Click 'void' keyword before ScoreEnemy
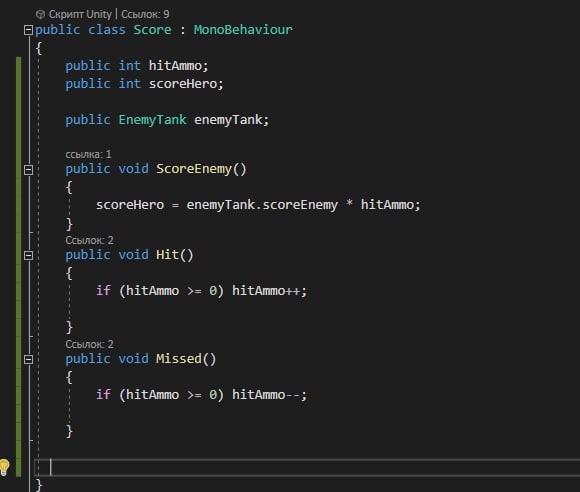The image size is (580, 492). (133, 169)
